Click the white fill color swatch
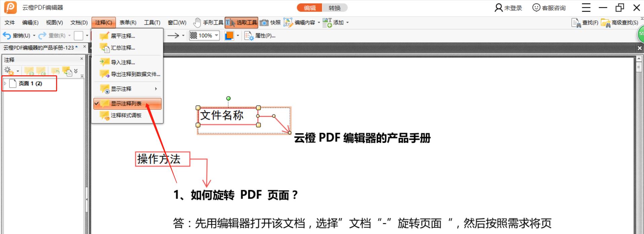The width and height of the screenshot is (644, 234). (79, 35)
